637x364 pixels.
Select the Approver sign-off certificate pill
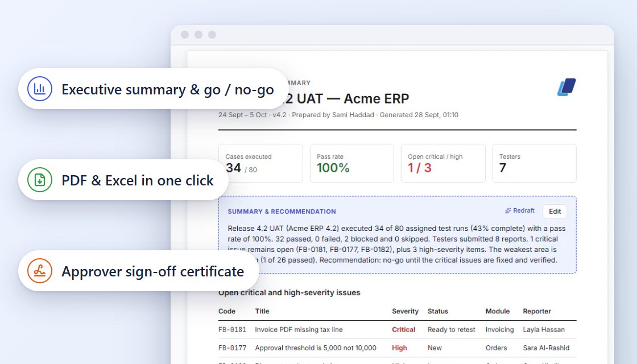pyautogui.click(x=139, y=271)
